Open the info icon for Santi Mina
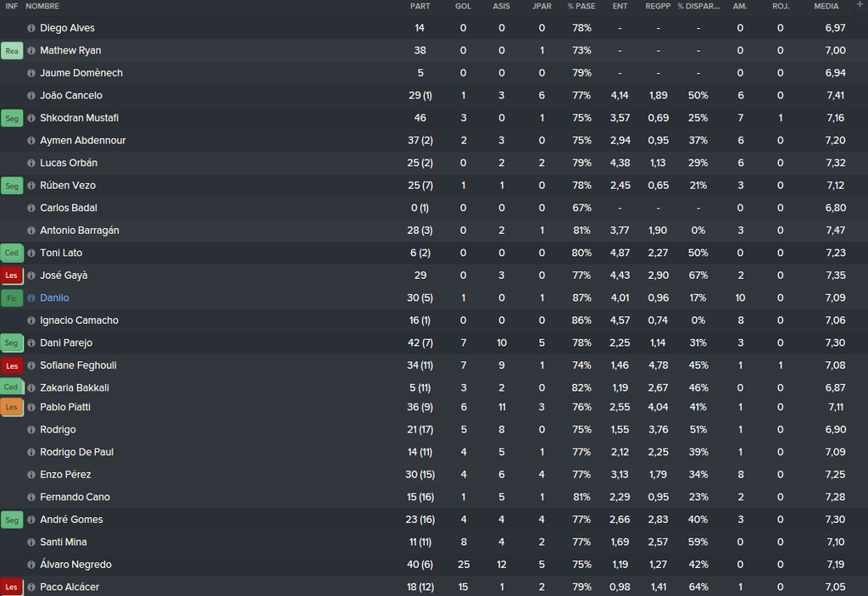 point(31,543)
